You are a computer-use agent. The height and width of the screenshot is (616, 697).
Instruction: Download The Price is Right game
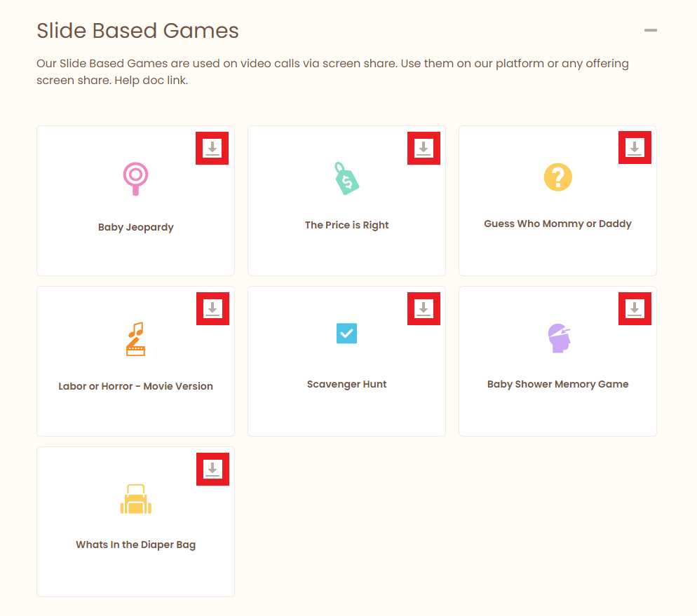(424, 148)
